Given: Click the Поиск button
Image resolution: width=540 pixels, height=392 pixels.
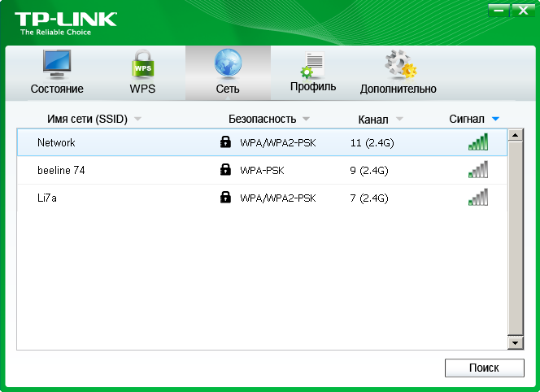Looking at the screenshot, I should (x=485, y=368).
